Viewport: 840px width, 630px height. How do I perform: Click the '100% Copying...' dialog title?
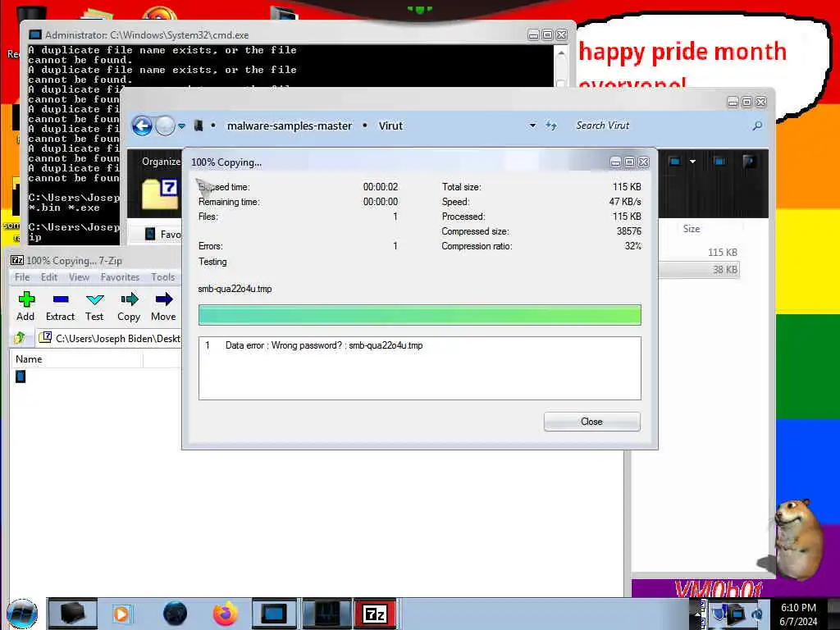click(226, 162)
